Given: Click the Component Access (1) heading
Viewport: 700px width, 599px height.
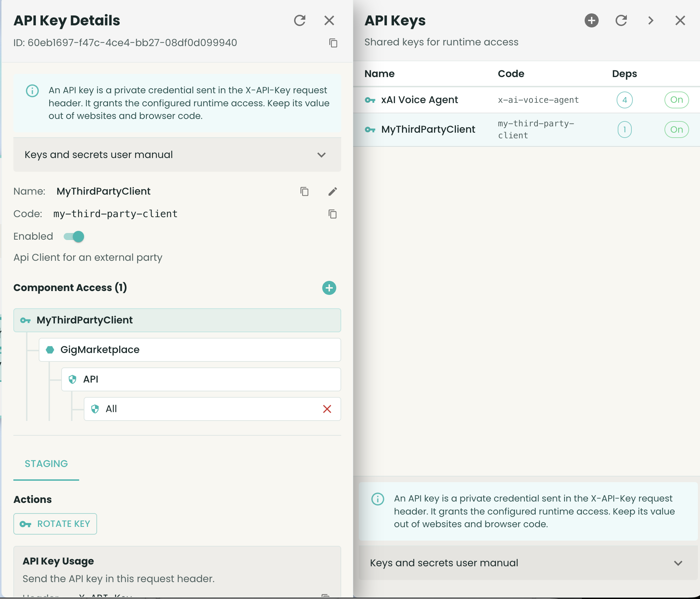Looking at the screenshot, I should (70, 288).
